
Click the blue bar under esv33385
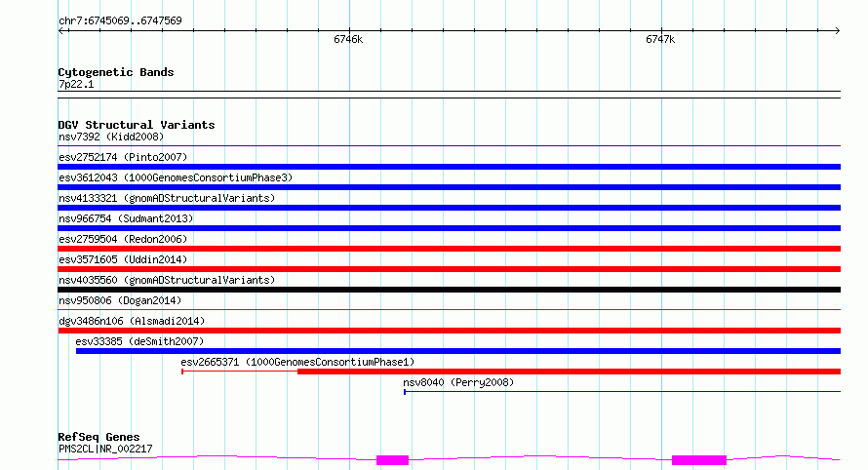click(x=457, y=351)
